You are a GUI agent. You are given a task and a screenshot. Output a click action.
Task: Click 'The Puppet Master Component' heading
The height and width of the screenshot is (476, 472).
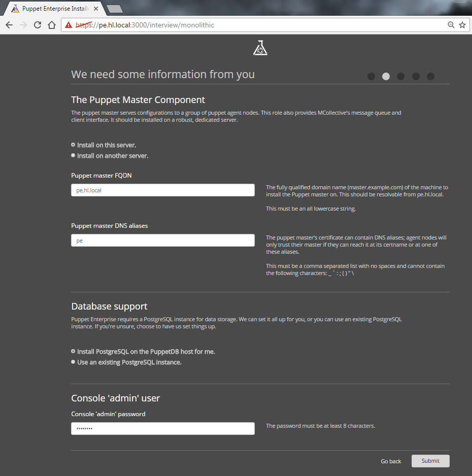click(x=138, y=100)
